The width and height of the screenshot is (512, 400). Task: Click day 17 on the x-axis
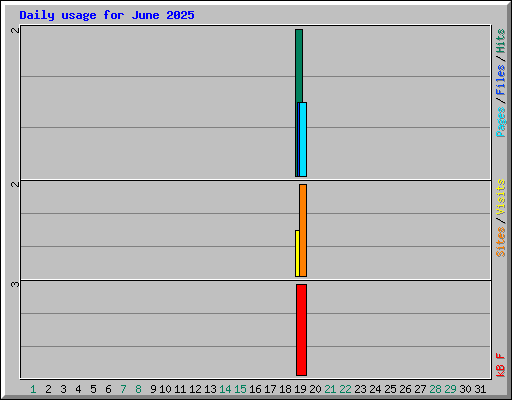pyautogui.click(x=270, y=389)
